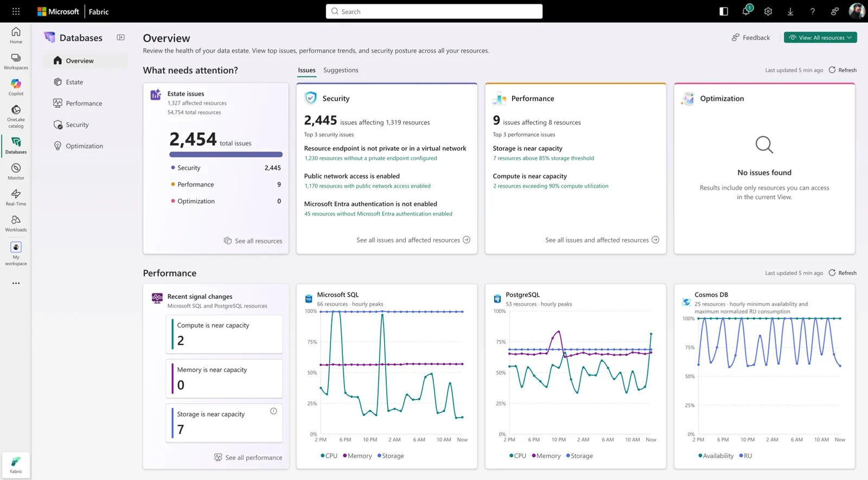The height and width of the screenshot is (480, 868).
Task: Open help question mark icon
Action: (812, 11)
